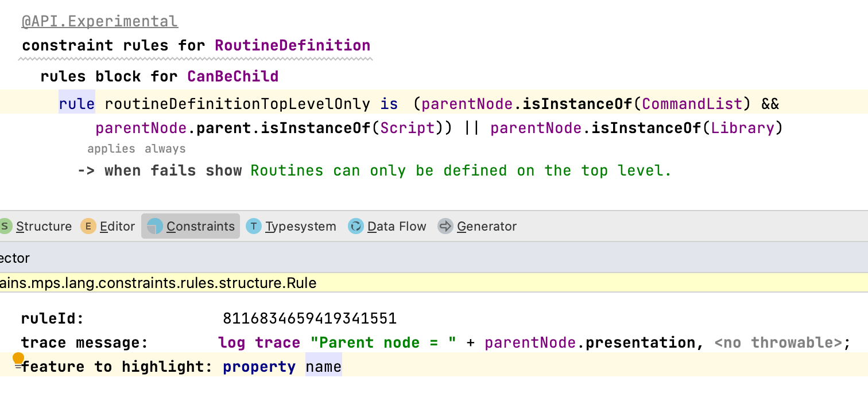The width and height of the screenshot is (868, 397).
Task: Click the ruleId number value
Action: point(309,318)
